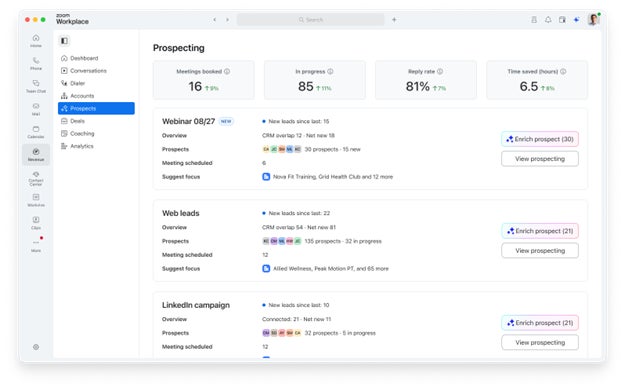
Task: Open the settings gear at bottom left
Action: point(36,347)
